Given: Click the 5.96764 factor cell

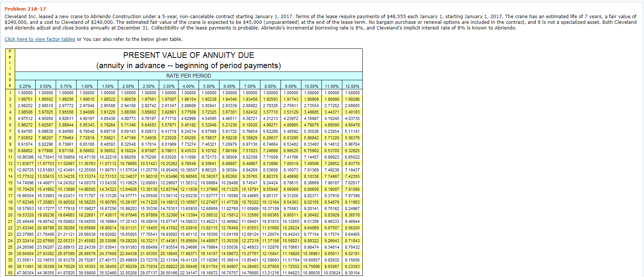Looking at the screenshot, I should pos(353,144).
